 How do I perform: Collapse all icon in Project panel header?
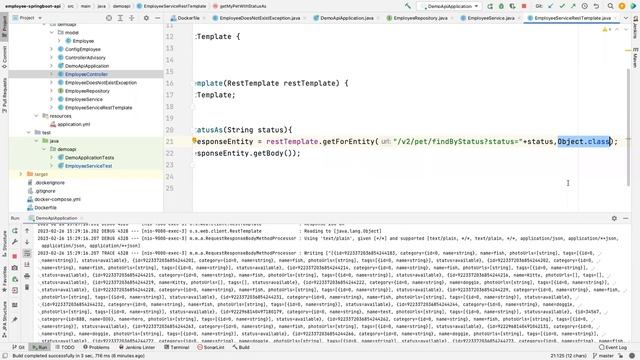point(132,18)
